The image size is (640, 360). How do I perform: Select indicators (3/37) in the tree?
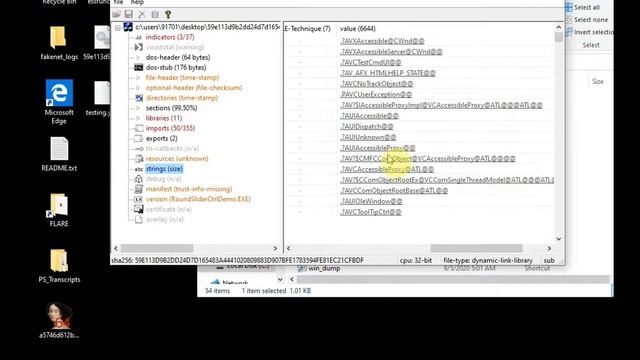click(x=170, y=37)
